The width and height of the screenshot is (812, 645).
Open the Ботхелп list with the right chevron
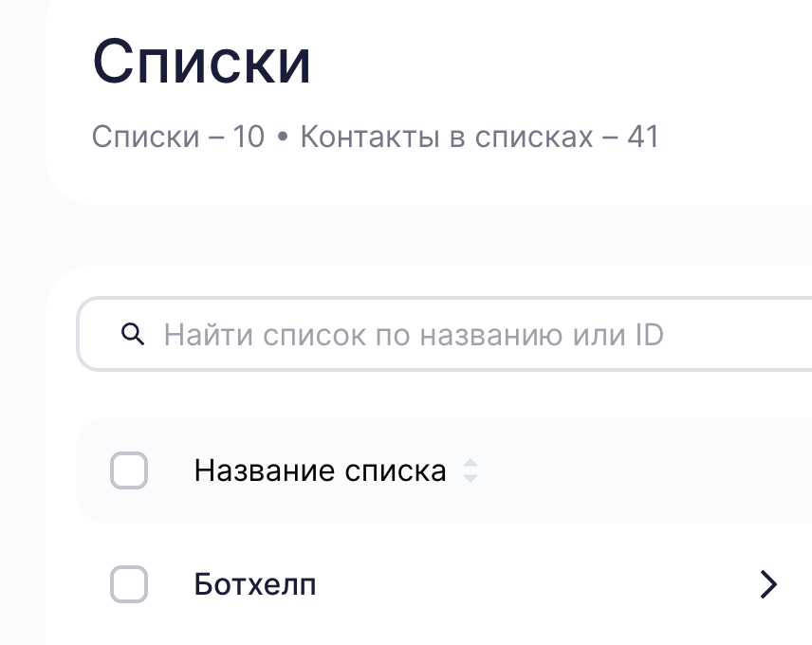768,585
